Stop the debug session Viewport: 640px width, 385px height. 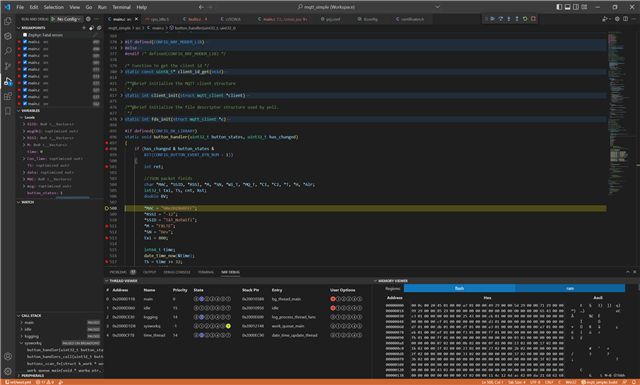pyautogui.click(x=533, y=19)
